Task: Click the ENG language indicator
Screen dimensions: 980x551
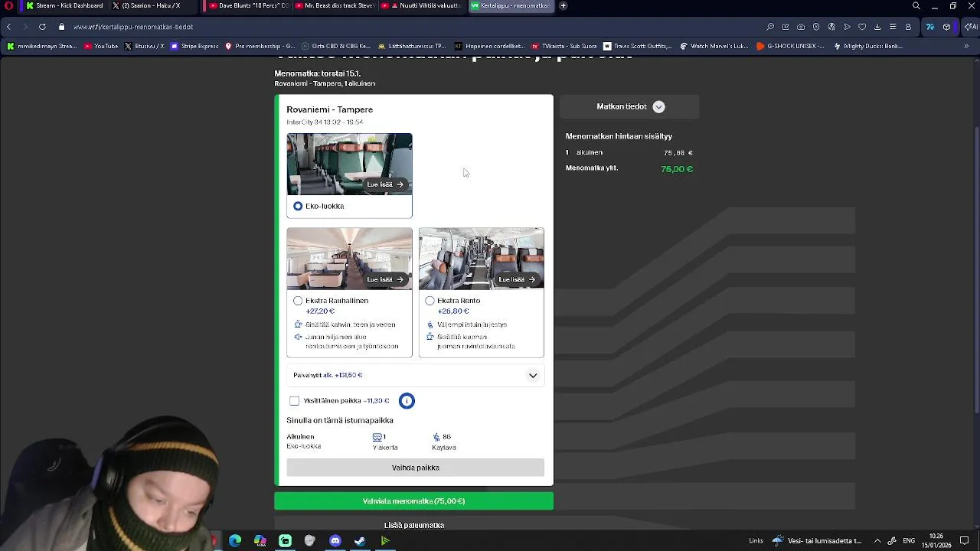Action: coord(909,541)
